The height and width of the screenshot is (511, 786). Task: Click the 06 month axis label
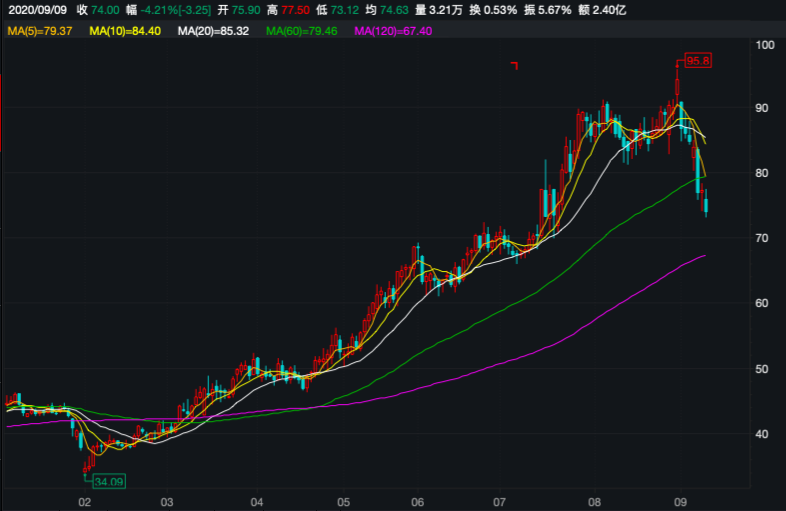pyautogui.click(x=418, y=501)
